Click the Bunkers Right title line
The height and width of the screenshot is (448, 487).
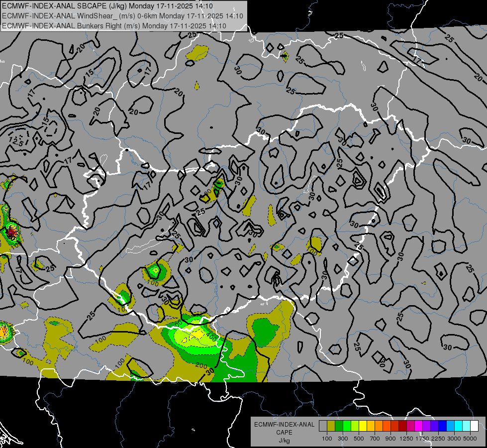114,26
